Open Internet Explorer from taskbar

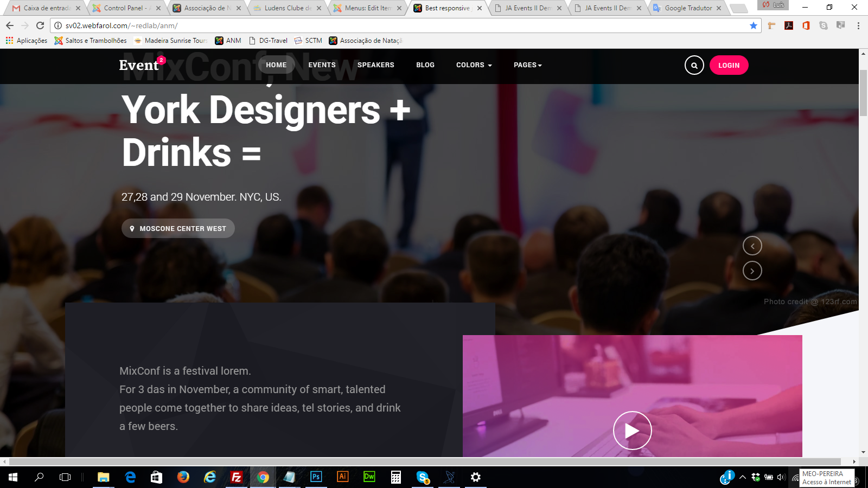(210, 477)
